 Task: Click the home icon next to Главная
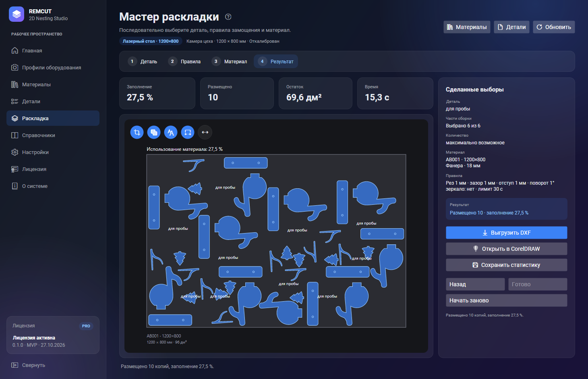click(x=15, y=51)
